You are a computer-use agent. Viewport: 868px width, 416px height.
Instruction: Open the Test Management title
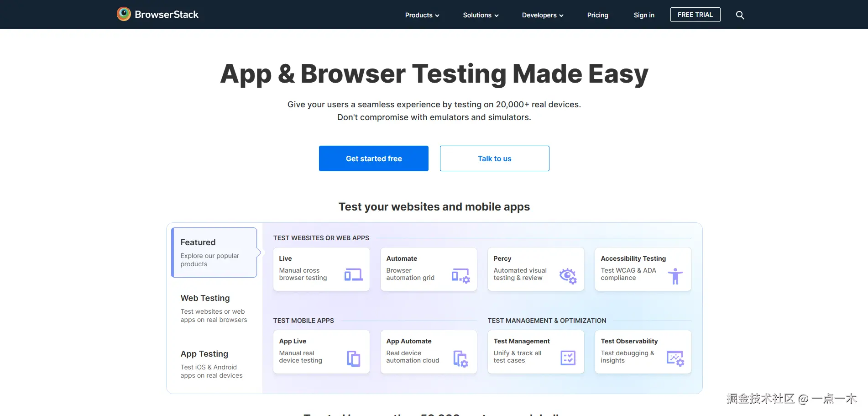[x=521, y=341]
